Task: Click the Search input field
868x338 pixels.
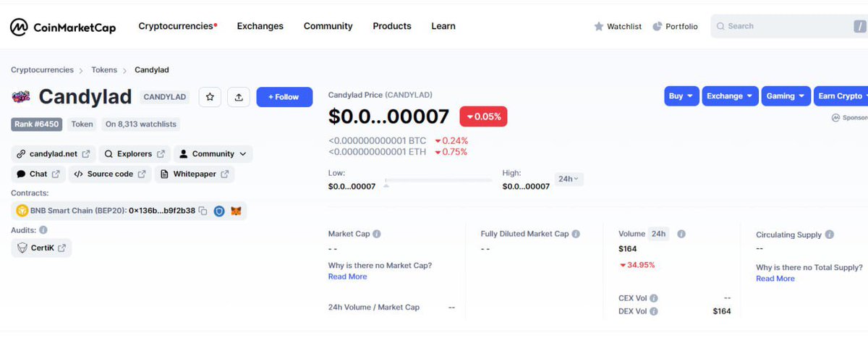Action: pyautogui.click(x=789, y=27)
